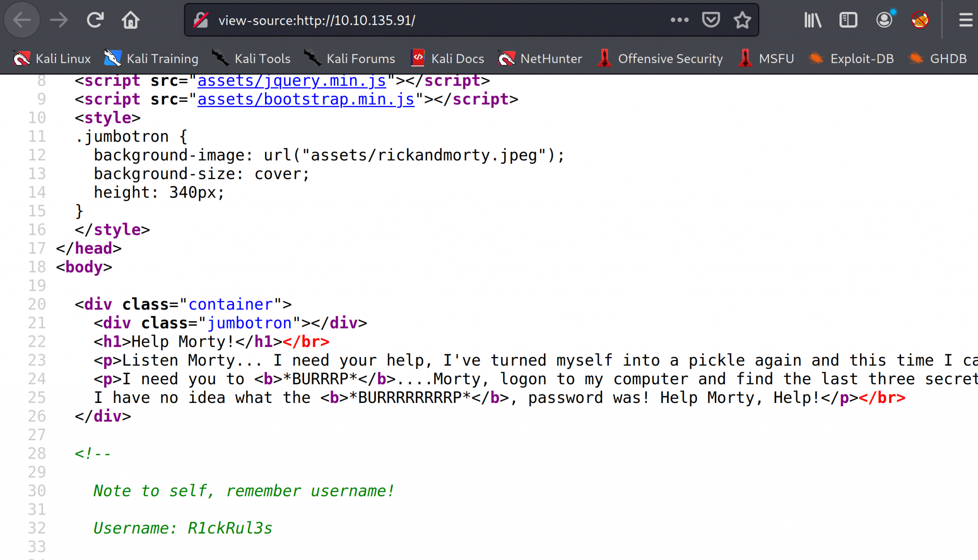Open the assets/jquery.min.js link
This screenshot has height=560, width=978.
(291, 80)
